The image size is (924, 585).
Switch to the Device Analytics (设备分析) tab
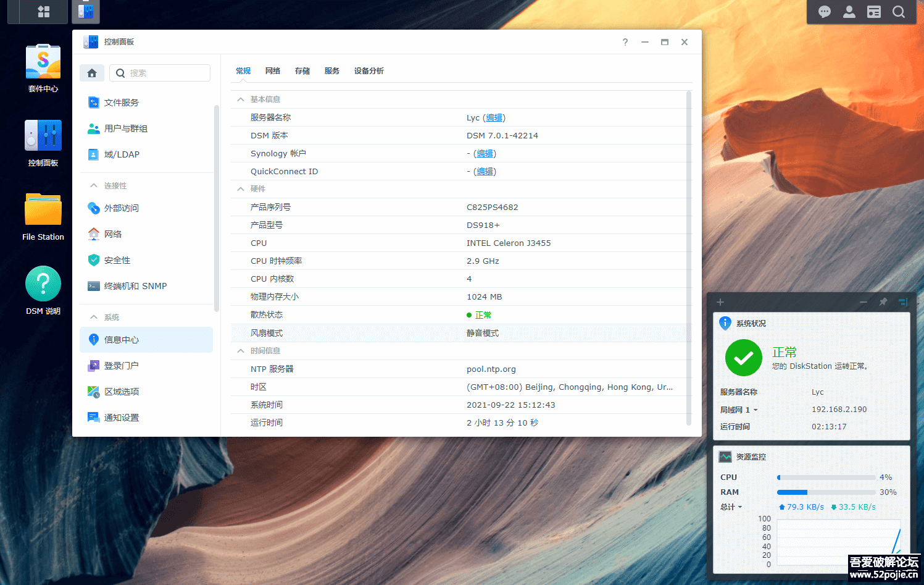(369, 71)
